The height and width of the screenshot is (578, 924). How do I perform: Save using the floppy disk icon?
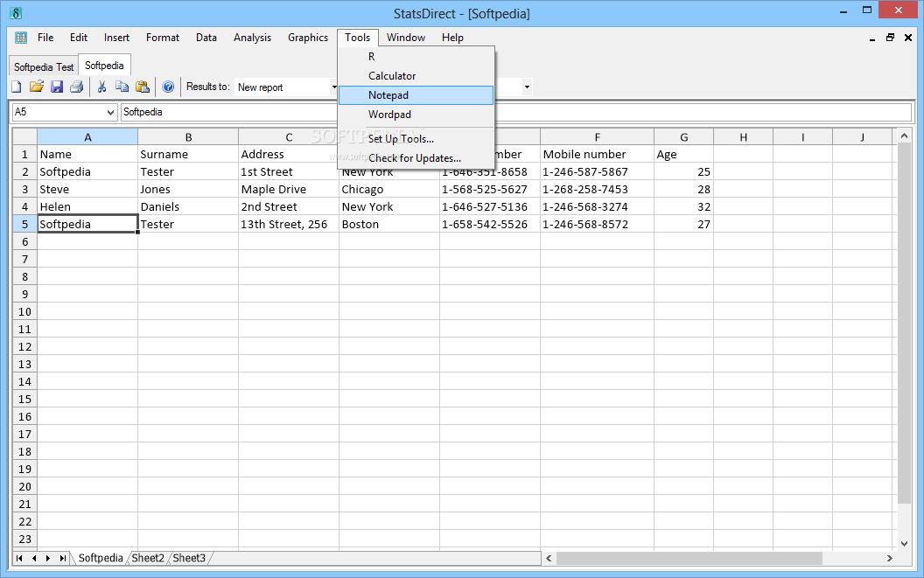(x=57, y=87)
